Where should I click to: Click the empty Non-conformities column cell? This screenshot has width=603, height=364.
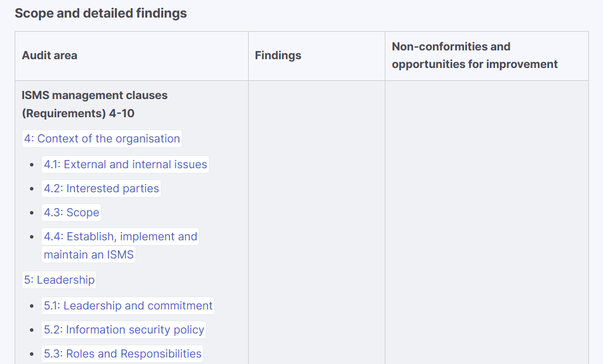pyautogui.click(x=486, y=223)
